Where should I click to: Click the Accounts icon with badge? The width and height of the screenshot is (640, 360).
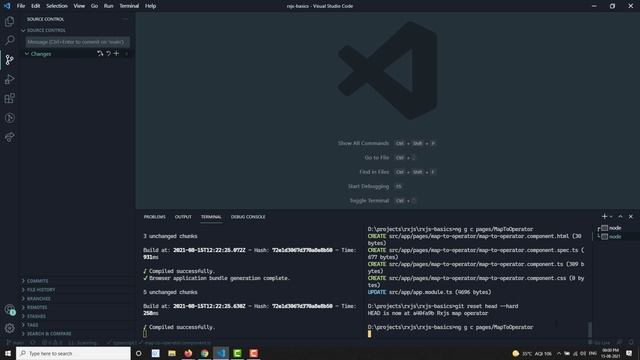(9, 309)
